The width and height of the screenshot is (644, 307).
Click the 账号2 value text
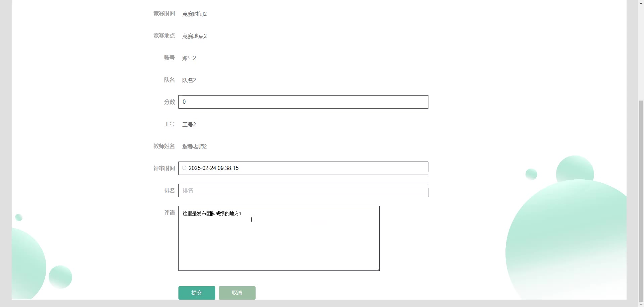189,58
